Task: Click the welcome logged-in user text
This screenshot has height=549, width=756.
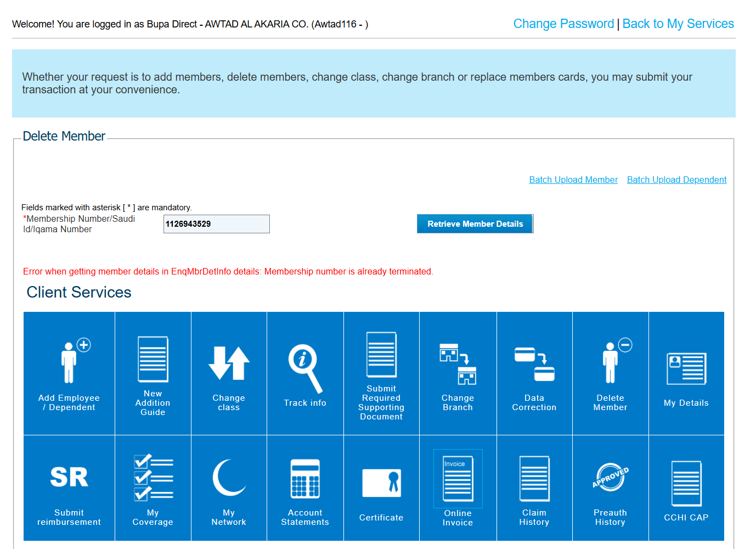Action: tap(190, 24)
